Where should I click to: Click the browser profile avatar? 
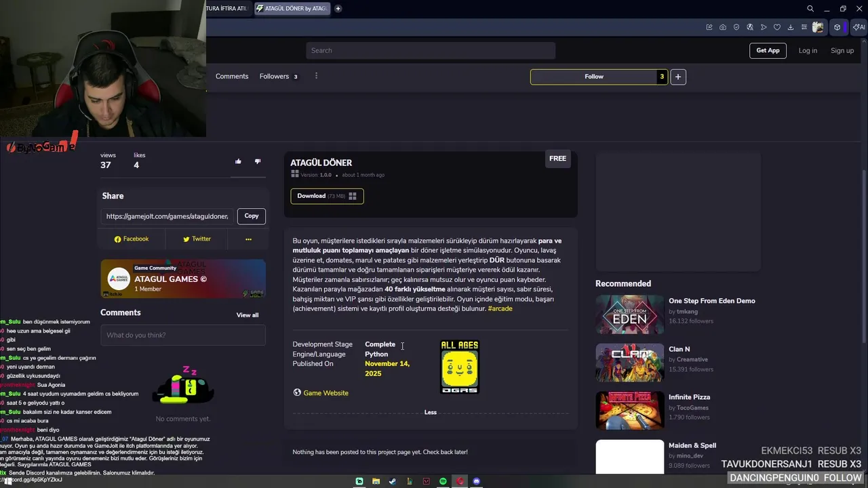(x=818, y=27)
